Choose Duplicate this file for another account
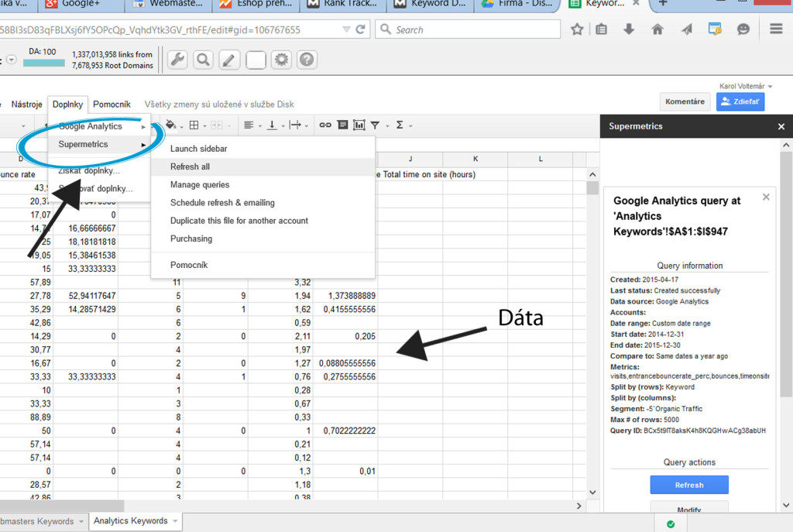The image size is (793, 532). (263, 221)
